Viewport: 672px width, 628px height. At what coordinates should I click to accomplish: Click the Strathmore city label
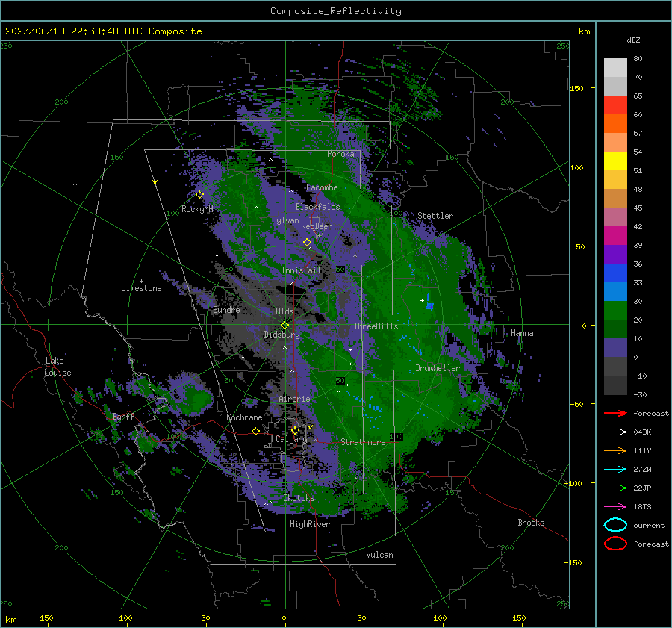click(x=363, y=442)
